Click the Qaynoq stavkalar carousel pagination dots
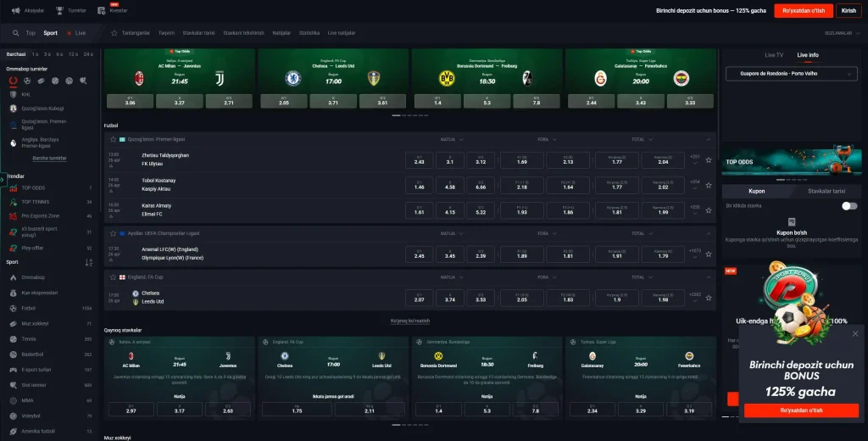The width and height of the screenshot is (868, 441). (x=410, y=425)
